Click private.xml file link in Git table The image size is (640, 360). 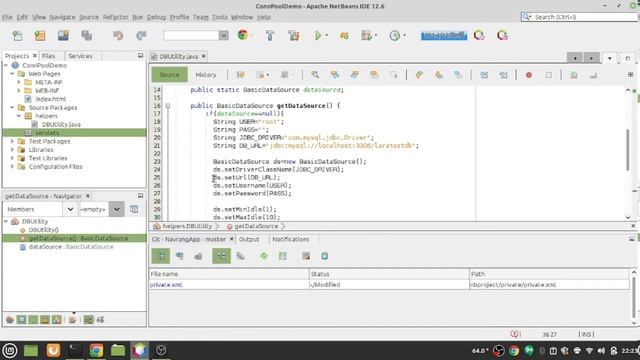[166, 285]
